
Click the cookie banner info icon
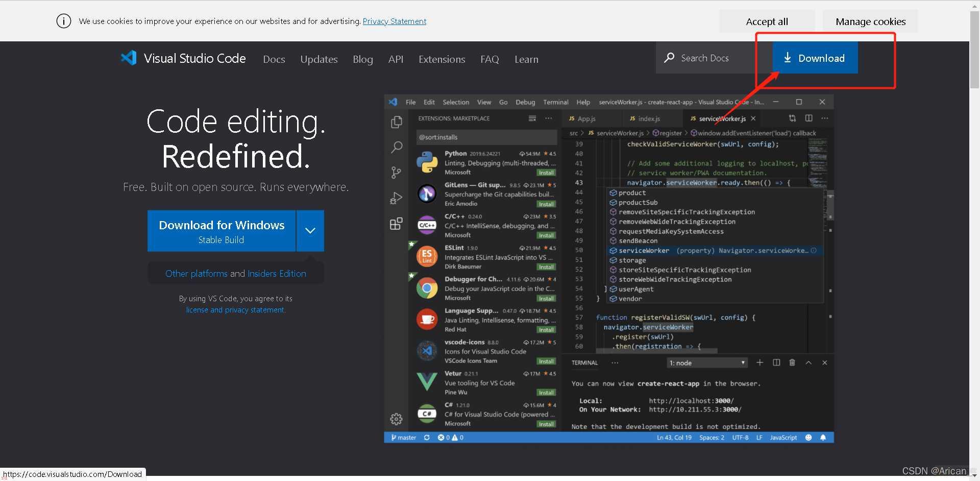64,21
